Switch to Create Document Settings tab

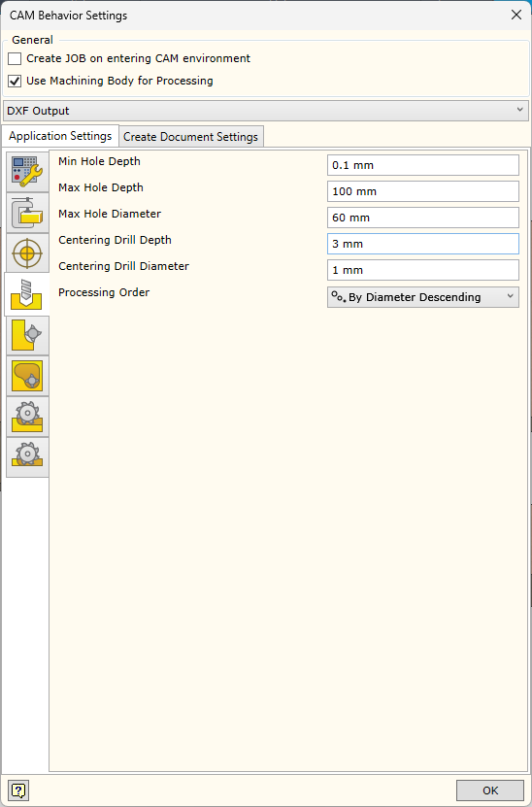click(191, 137)
